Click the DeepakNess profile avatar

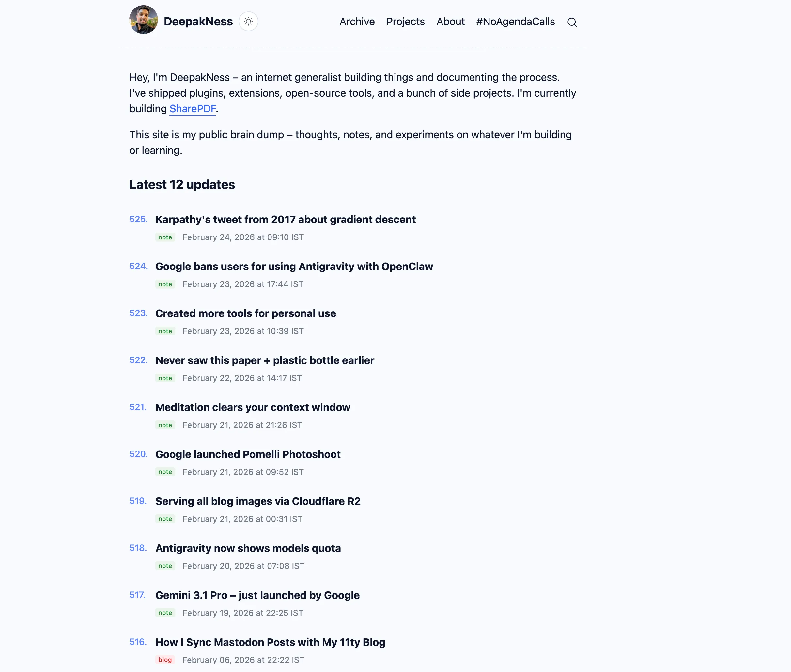[144, 20]
